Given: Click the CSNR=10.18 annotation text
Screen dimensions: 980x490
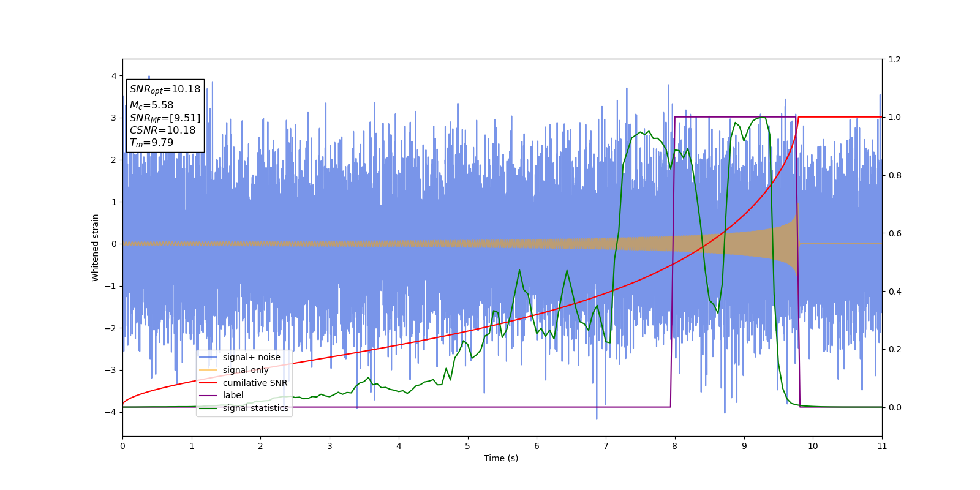Looking at the screenshot, I should click(162, 130).
